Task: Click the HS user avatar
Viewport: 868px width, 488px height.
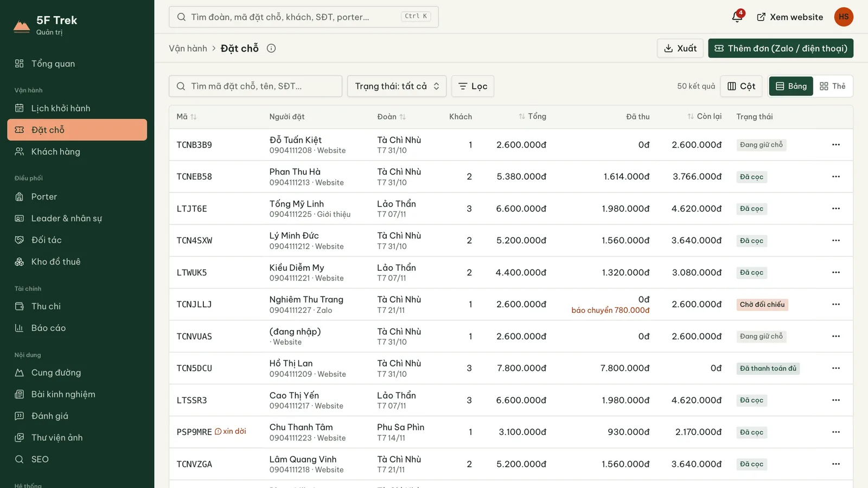Action: coord(844,17)
